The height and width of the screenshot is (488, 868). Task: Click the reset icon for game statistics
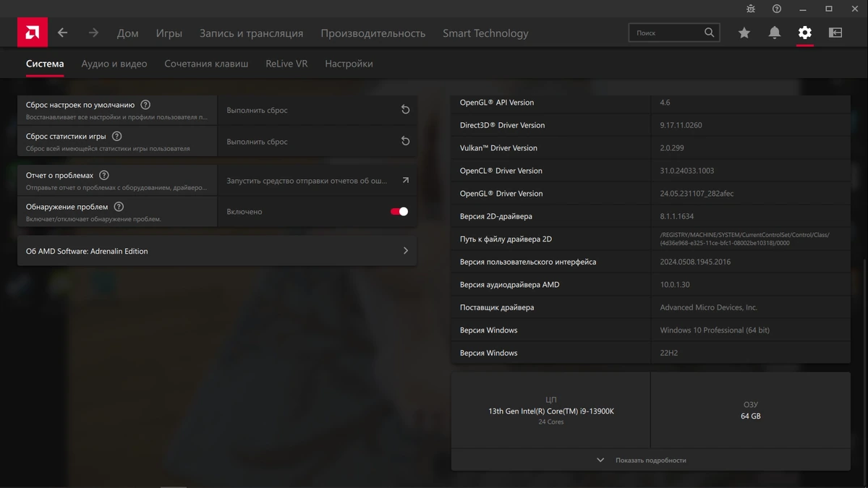pos(405,142)
